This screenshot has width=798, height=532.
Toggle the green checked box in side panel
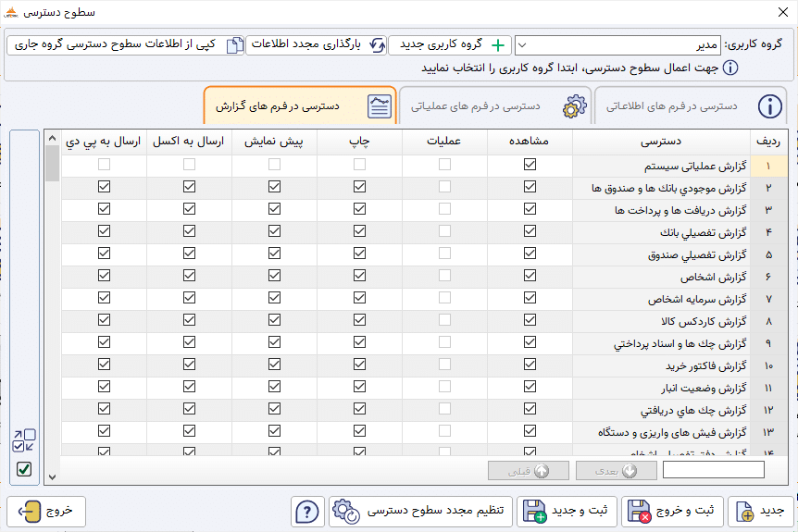click(x=24, y=469)
